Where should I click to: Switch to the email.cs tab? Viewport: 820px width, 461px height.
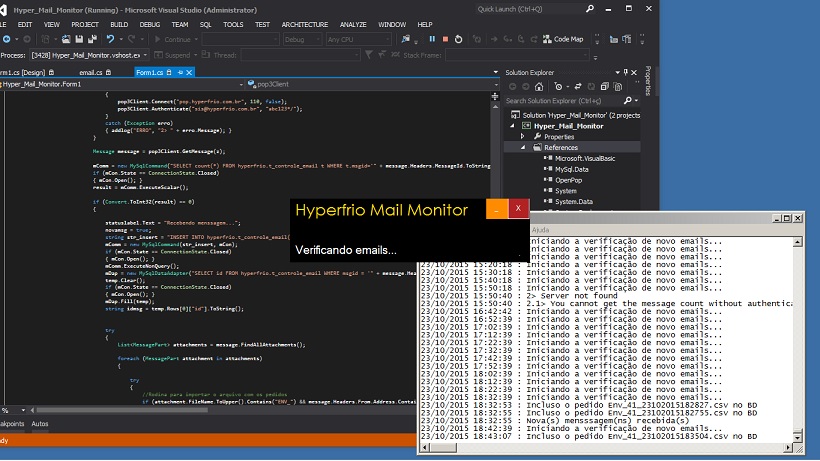click(91, 73)
